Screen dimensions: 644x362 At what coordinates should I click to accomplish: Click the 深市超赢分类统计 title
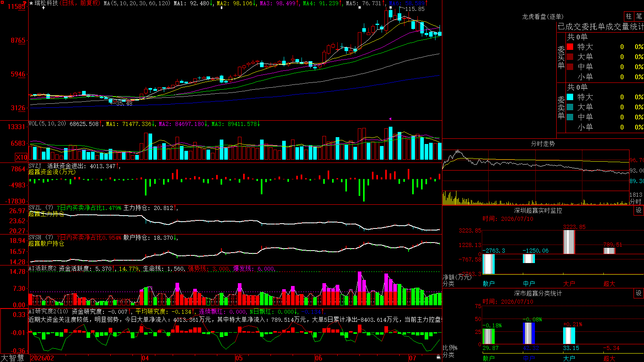tap(538, 293)
